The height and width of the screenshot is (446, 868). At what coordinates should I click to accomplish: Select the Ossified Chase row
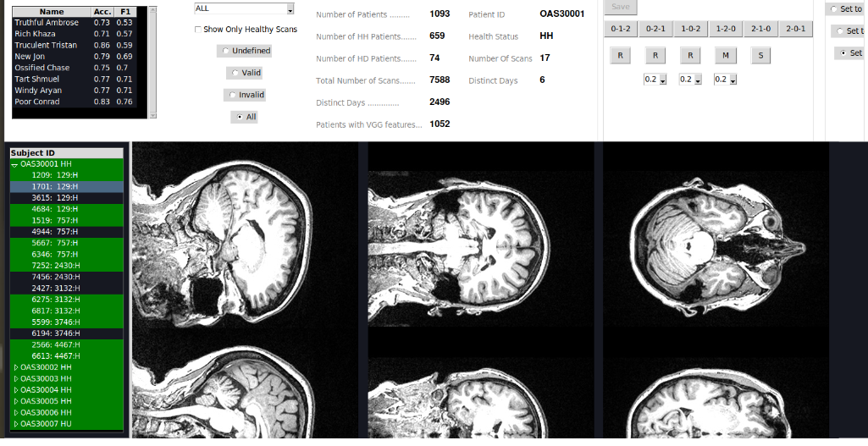point(75,68)
